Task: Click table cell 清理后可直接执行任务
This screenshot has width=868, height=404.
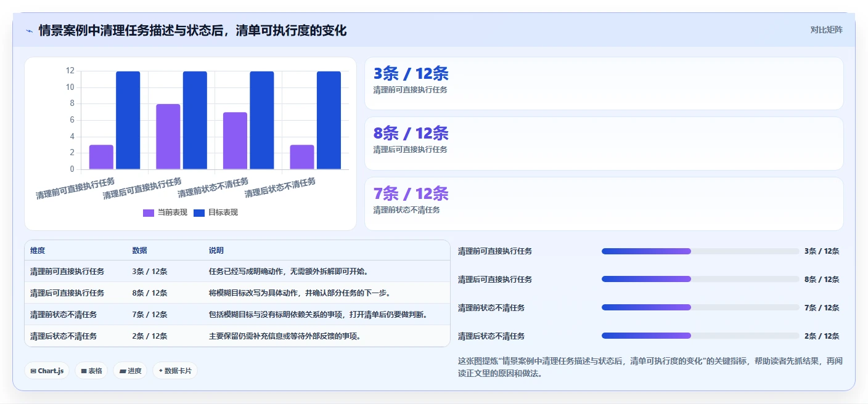Action: coord(67,293)
